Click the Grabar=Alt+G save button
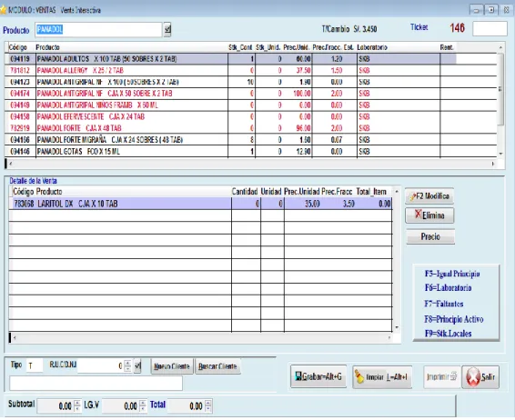 318,376
